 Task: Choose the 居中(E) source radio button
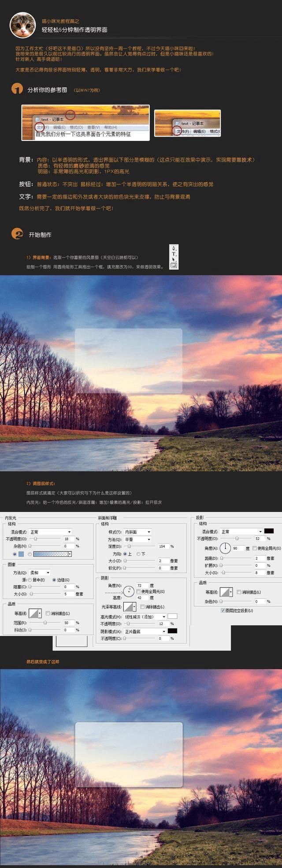[x=30, y=580]
